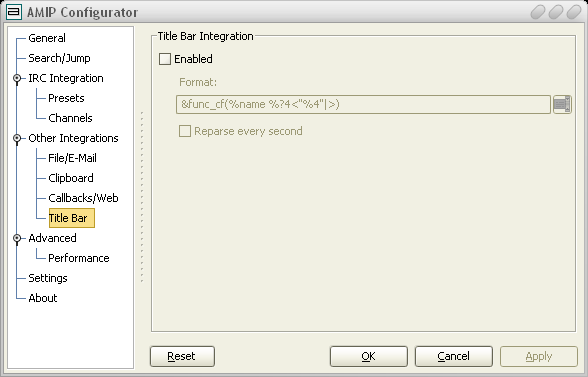Viewport: 588px width, 377px height.
Task: Select Performance under Advanced
Action: click(79, 258)
